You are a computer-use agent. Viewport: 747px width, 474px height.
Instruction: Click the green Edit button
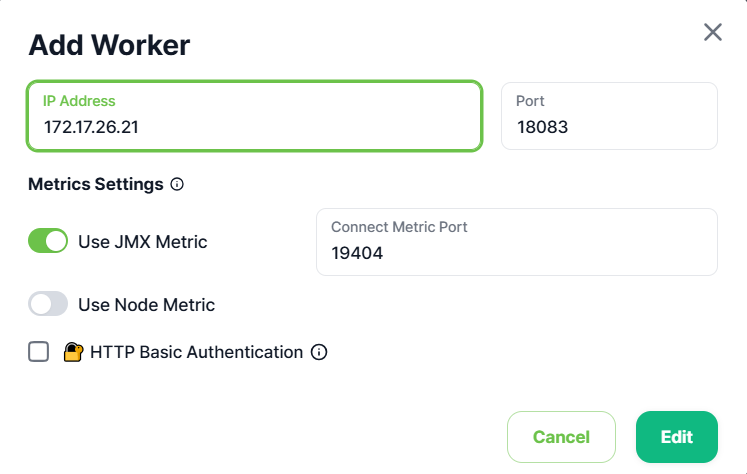pos(676,437)
